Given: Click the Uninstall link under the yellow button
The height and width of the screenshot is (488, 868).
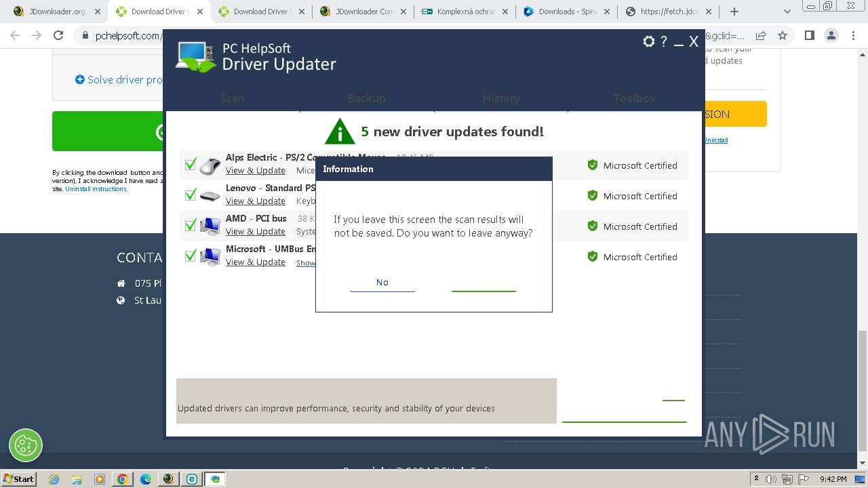Looking at the screenshot, I should 716,140.
